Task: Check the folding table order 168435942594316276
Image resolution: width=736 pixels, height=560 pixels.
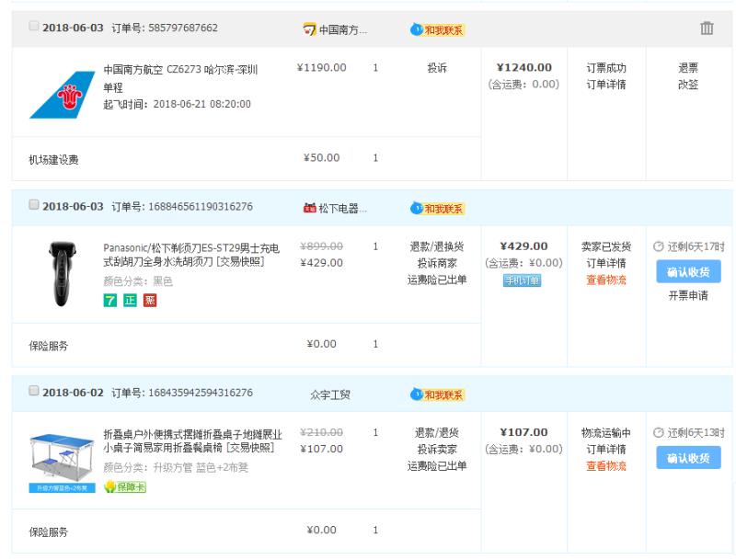Action: click(x=34, y=391)
